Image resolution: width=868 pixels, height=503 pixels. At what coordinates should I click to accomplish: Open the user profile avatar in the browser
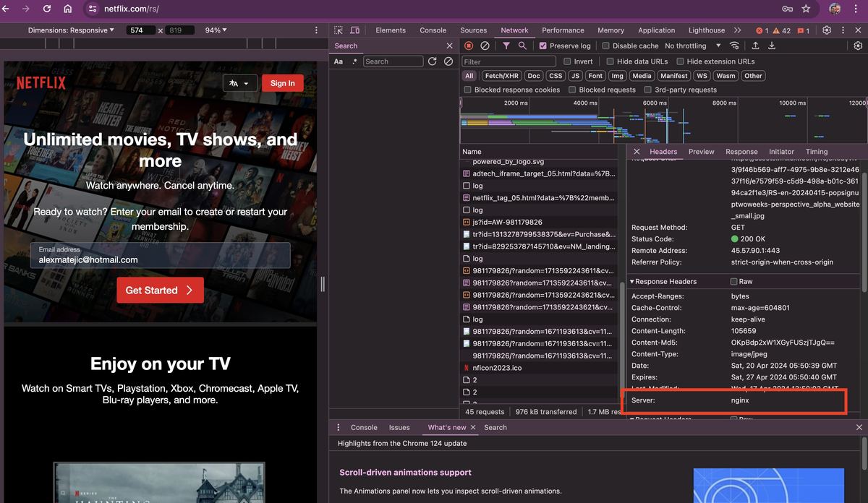pos(834,9)
